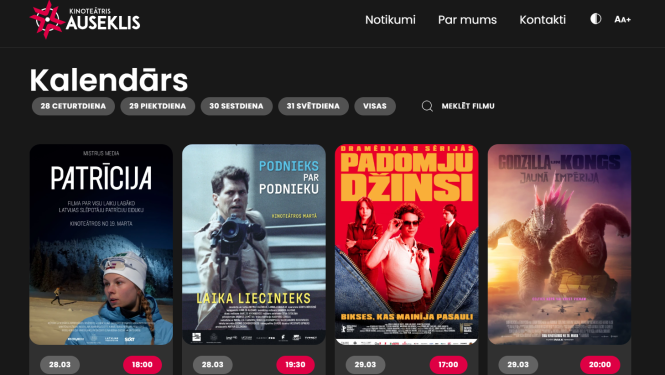Open the Godzilla un Kongs poster
665x375 pixels.
pos(559,244)
